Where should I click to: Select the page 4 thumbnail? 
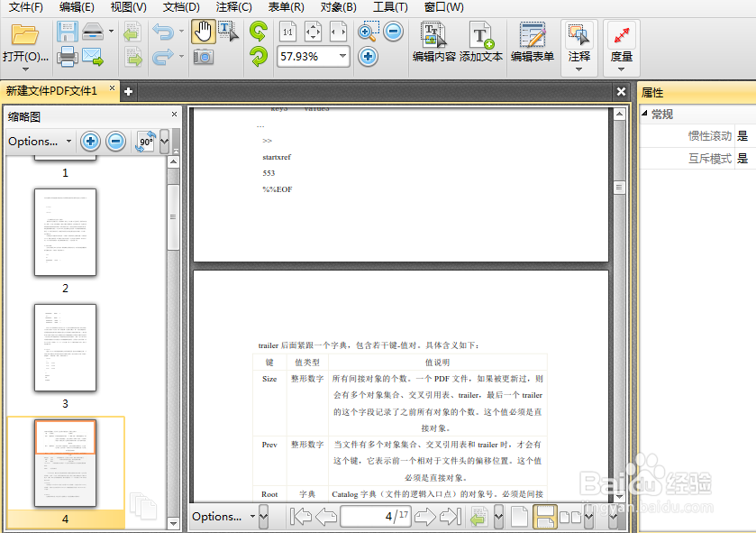click(x=66, y=463)
